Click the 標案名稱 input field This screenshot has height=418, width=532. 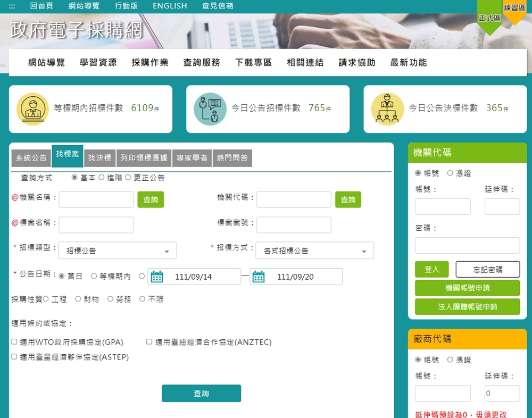[96, 225]
